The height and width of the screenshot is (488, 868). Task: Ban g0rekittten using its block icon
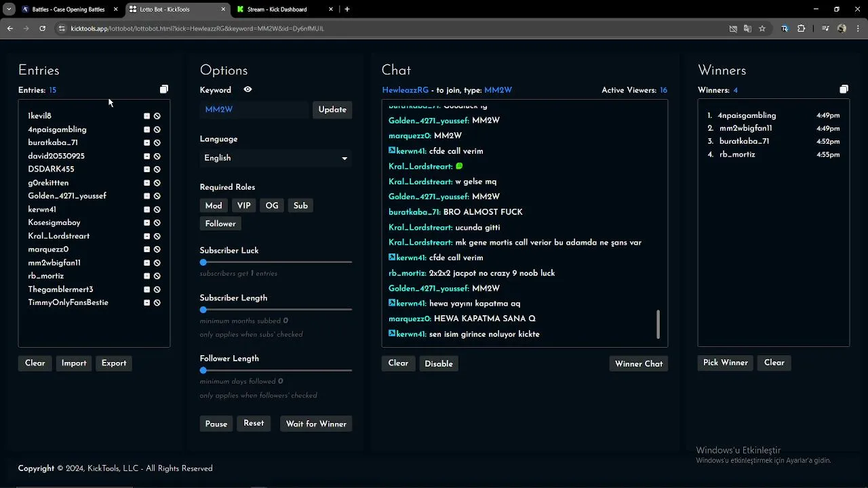157,183
